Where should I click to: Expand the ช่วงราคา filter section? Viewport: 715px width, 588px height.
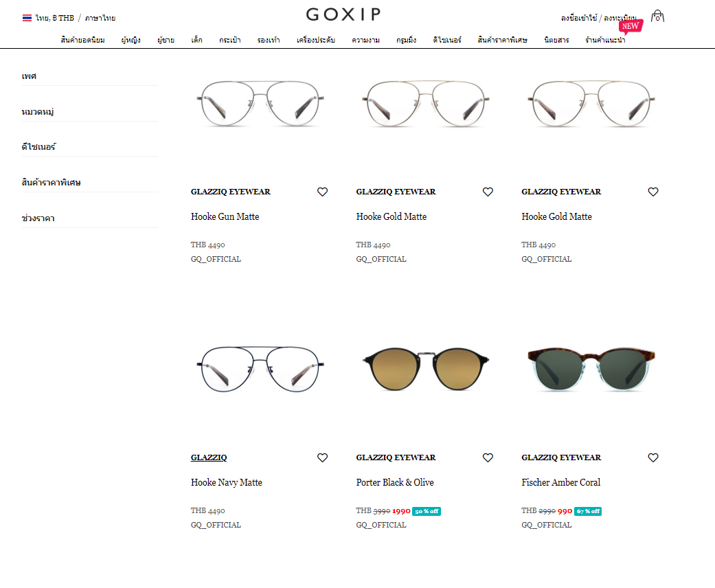pyautogui.click(x=89, y=218)
